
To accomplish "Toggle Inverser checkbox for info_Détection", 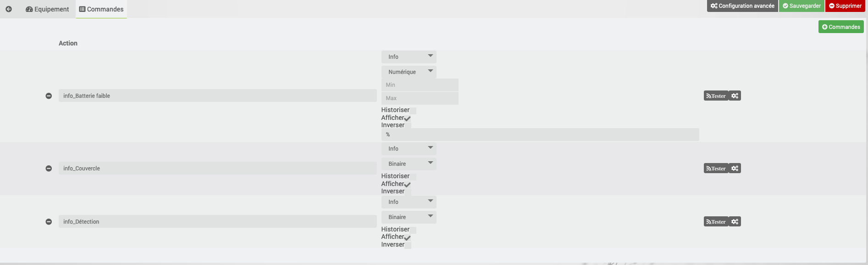I will coord(408,245).
